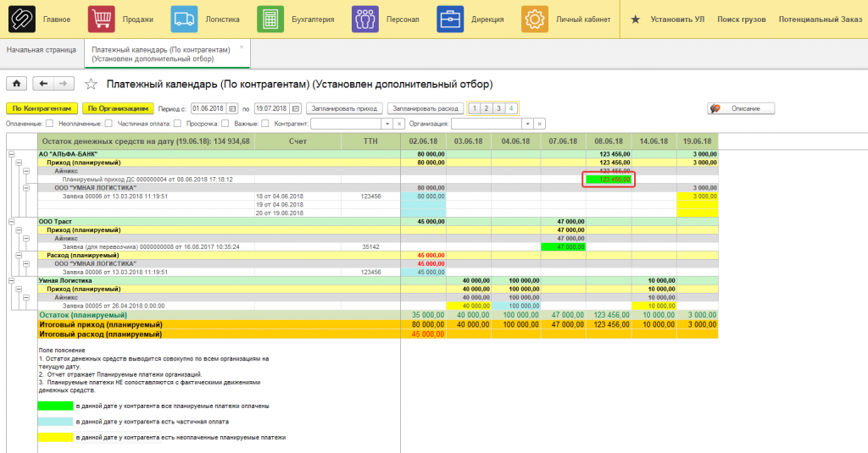Screen dimensions: 868x453
Task: Open the Бухгалтерия calculator section
Action: point(270,19)
